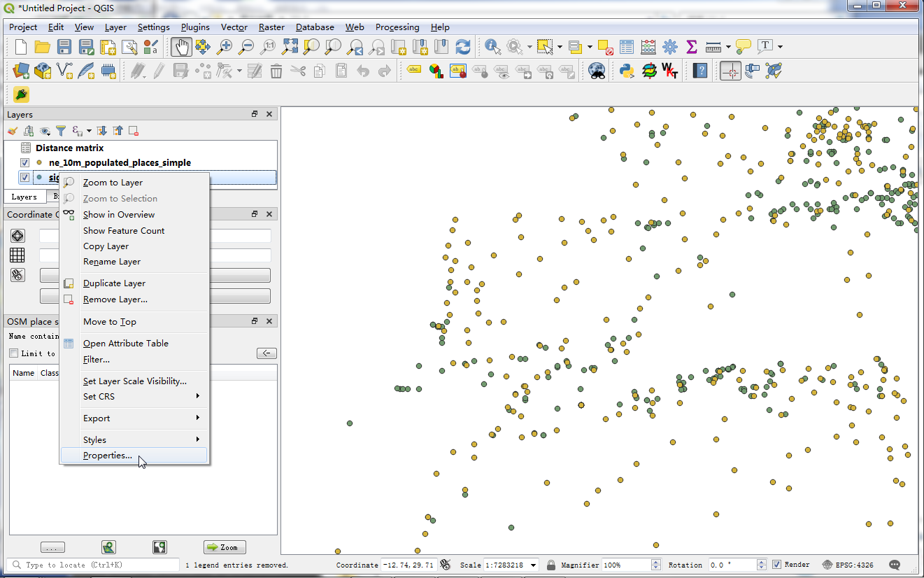This screenshot has height=578, width=924.
Task: Toggle visibility of ne_10m_populated_places_simple layer
Action: [25, 162]
